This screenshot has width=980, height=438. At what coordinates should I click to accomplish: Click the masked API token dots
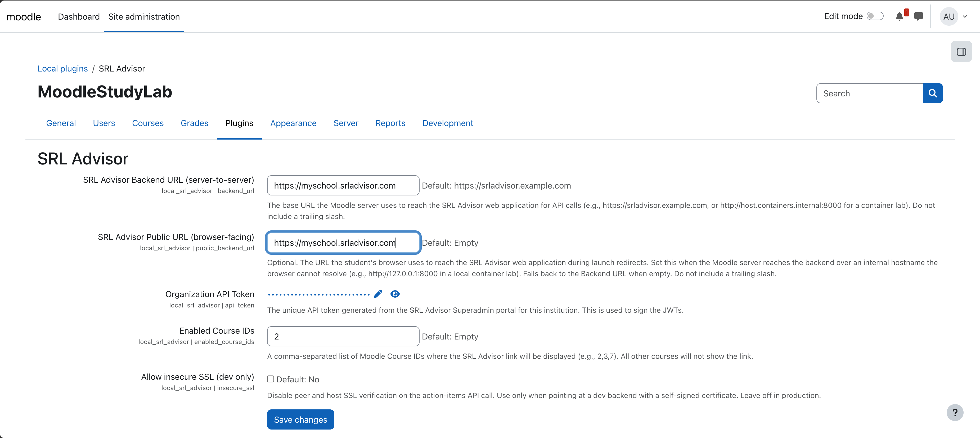pos(319,294)
